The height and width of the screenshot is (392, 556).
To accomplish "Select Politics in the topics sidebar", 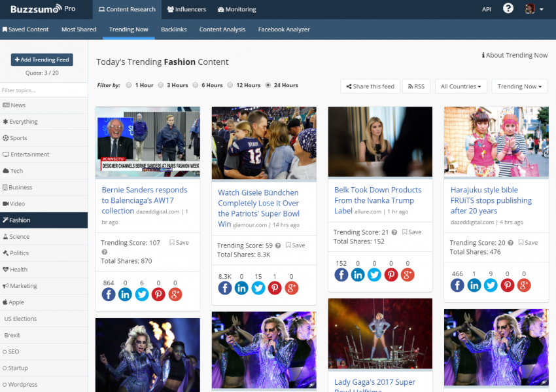I will (x=19, y=253).
